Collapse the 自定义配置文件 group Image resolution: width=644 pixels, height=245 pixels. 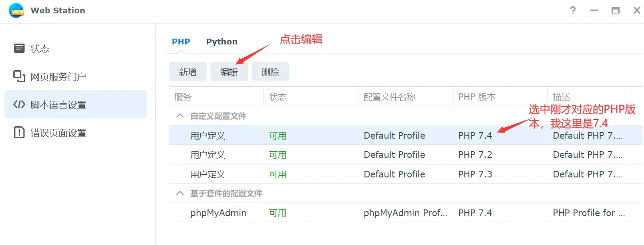tap(180, 116)
